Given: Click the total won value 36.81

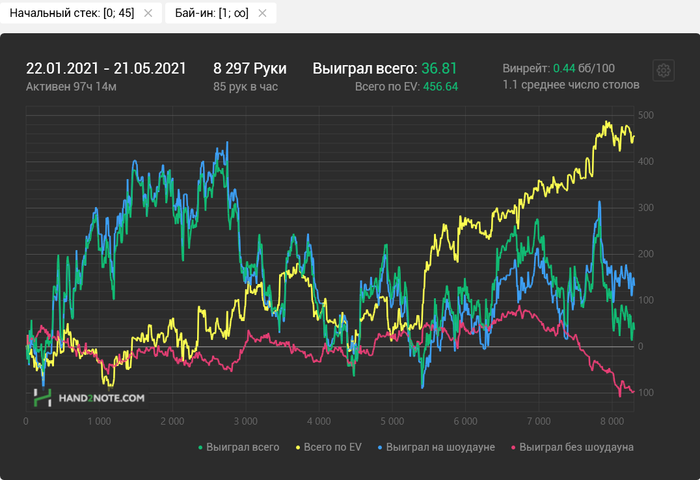Looking at the screenshot, I should [x=439, y=68].
